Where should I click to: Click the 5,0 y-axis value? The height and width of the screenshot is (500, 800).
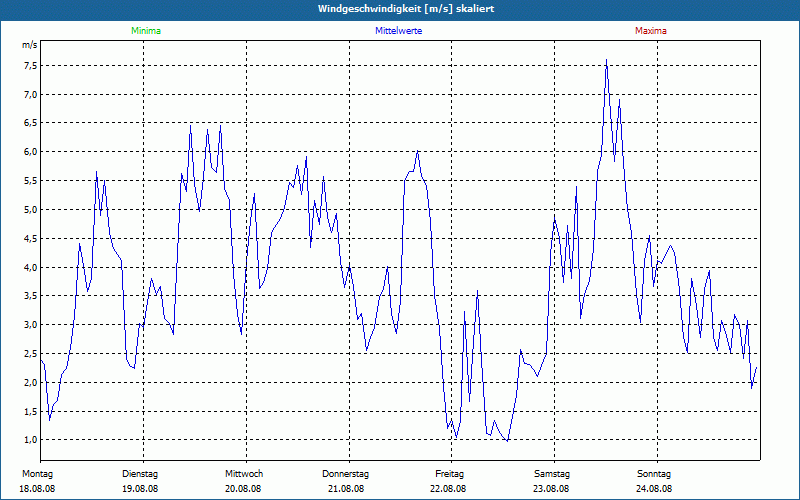(x=29, y=210)
